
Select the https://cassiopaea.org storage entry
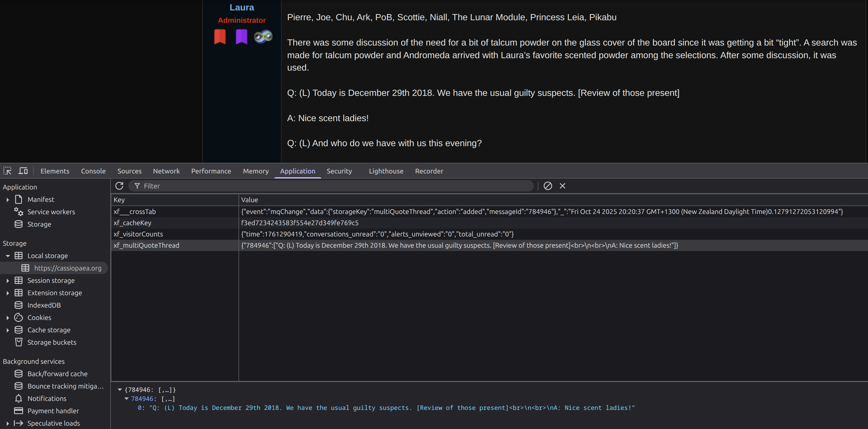point(68,268)
